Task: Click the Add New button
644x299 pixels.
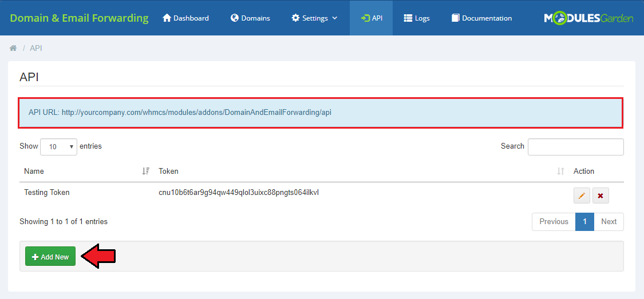Action: (x=50, y=256)
